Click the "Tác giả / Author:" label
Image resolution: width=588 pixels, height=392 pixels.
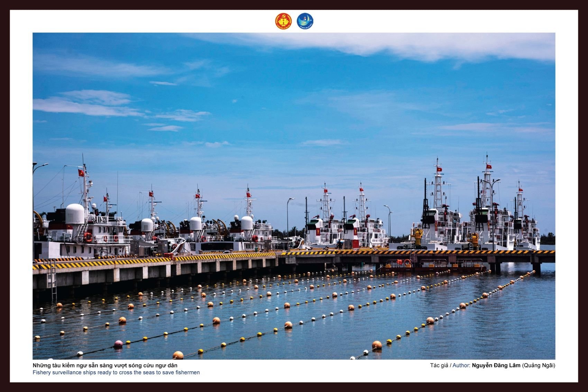point(450,365)
